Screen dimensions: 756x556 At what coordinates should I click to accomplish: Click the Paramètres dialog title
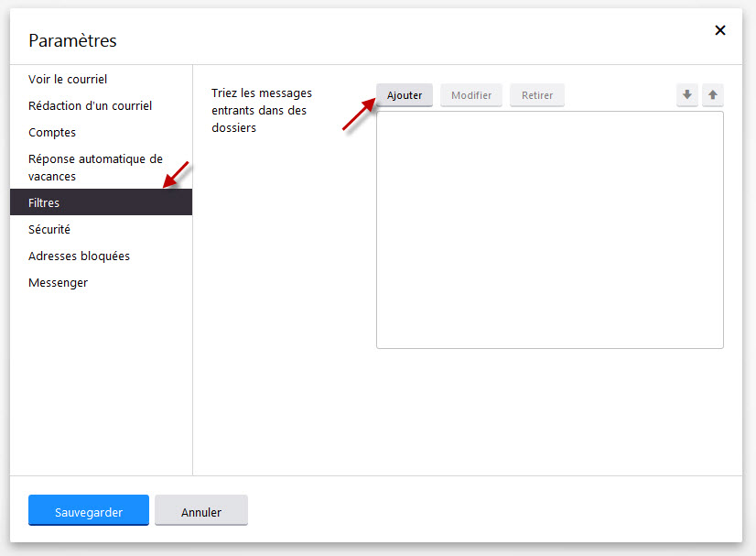click(72, 40)
